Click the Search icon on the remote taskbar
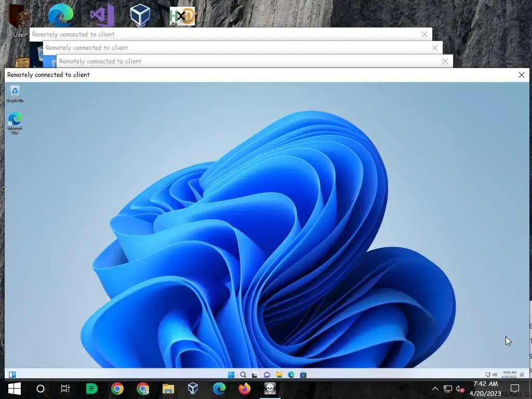Screen dimensions: 532x399 point(243,375)
